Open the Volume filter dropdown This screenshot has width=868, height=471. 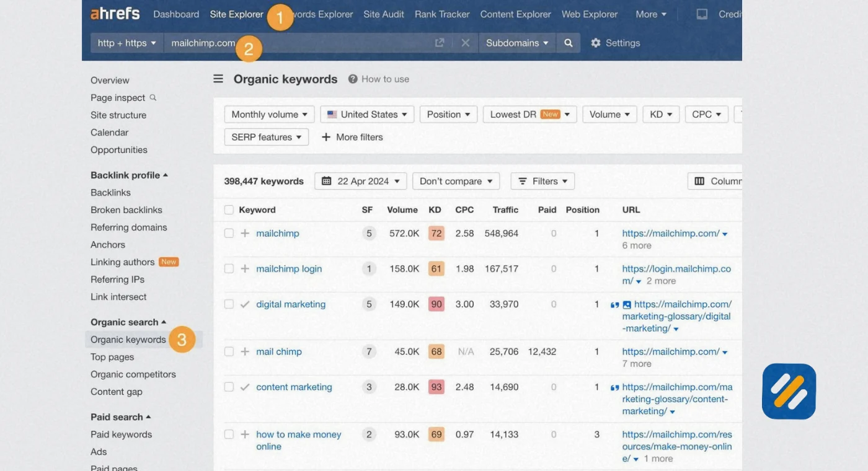click(609, 114)
